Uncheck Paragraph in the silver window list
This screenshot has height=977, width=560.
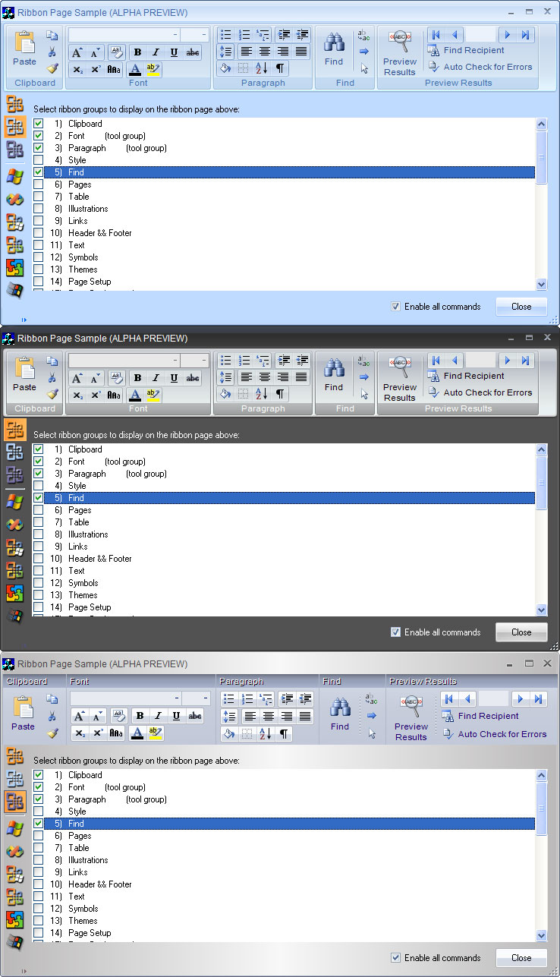tap(38, 799)
